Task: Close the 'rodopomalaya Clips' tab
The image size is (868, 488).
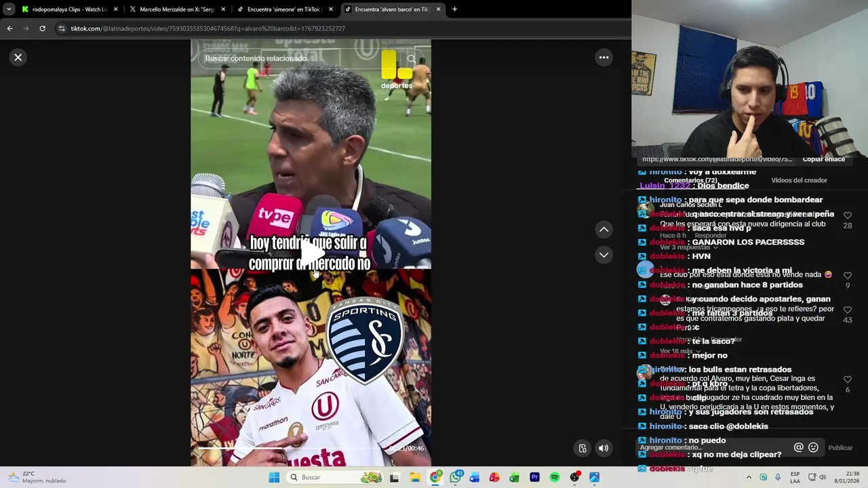Action: click(x=115, y=9)
